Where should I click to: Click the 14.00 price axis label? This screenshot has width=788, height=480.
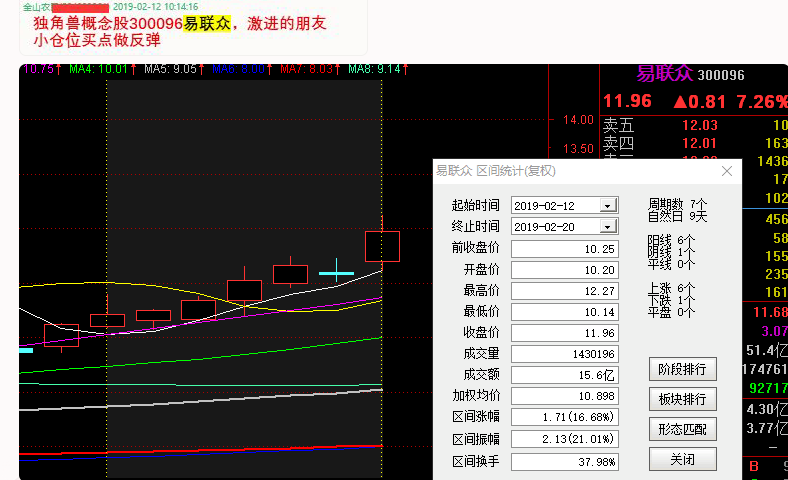578,120
